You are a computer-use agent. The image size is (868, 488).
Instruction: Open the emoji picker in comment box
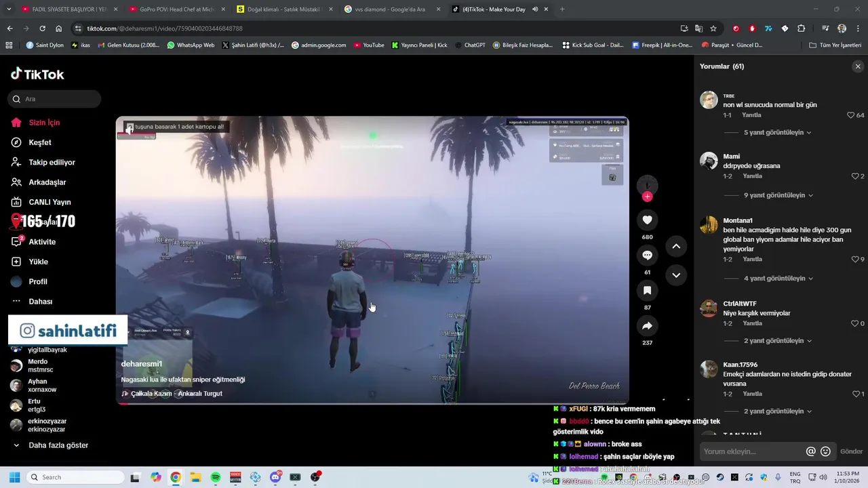(x=825, y=451)
